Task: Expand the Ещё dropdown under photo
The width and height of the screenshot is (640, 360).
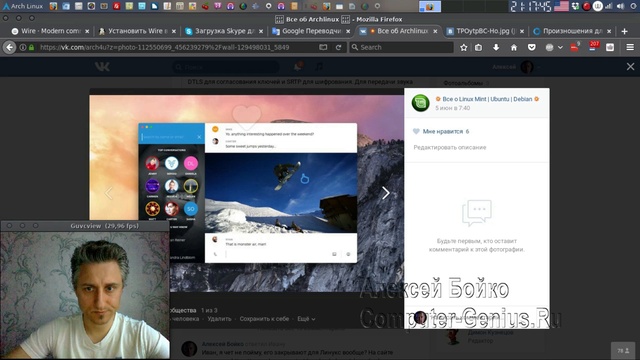Action: pos(306,319)
